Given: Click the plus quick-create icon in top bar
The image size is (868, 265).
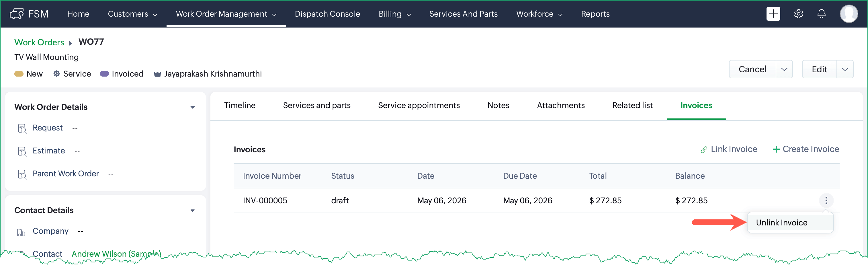Looking at the screenshot, I should pyautogui.click(x=773, y=14).
